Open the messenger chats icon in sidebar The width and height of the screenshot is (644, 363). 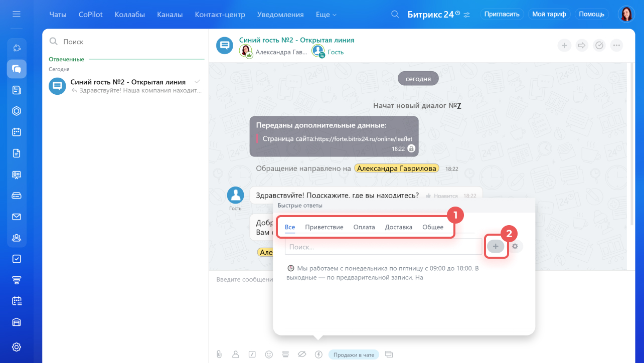click(x=17, y=69)
